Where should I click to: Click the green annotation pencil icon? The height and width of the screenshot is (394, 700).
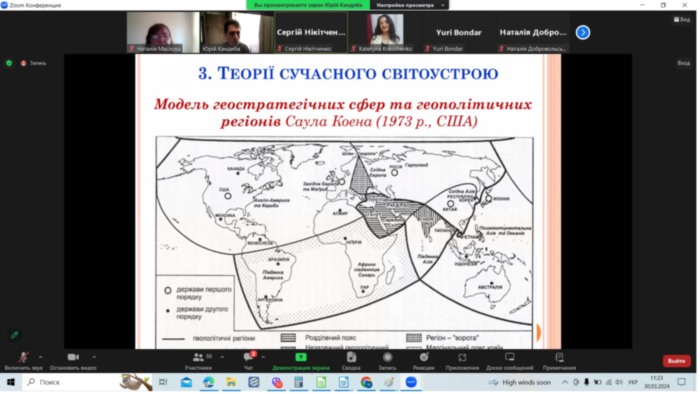(x=14, y=334)
